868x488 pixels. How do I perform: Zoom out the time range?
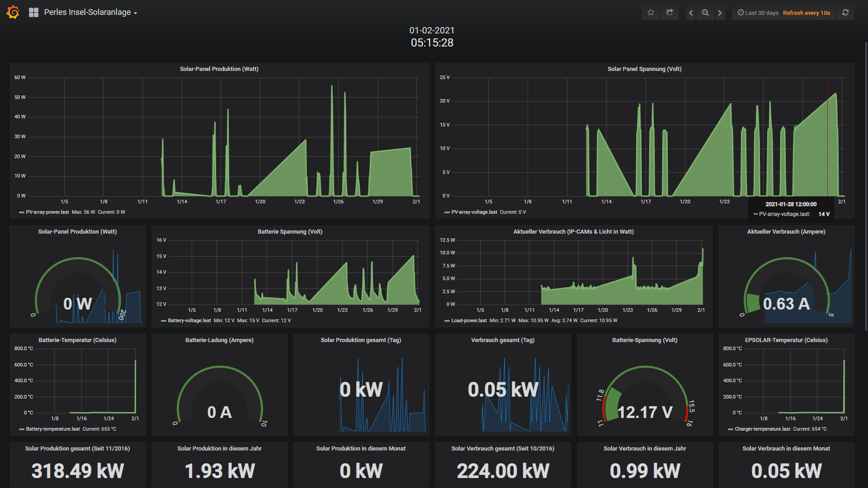coord(705,13)
